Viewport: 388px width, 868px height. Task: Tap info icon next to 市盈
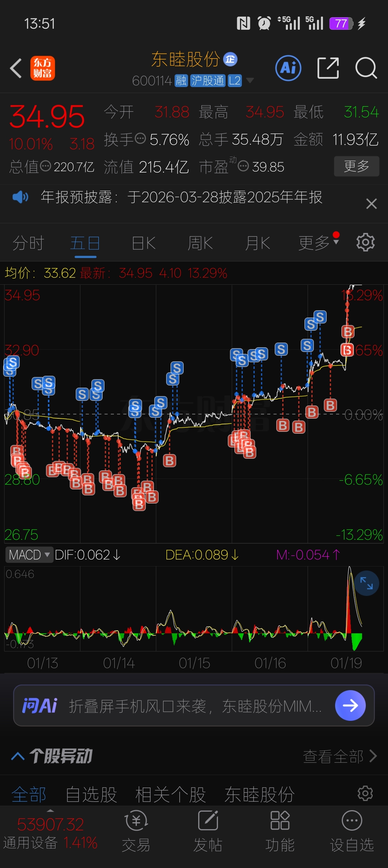click(243, 166)
